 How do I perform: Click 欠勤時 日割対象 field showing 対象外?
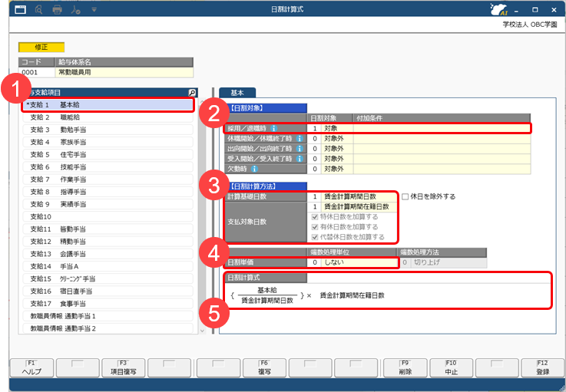click(x=330, y=169)
